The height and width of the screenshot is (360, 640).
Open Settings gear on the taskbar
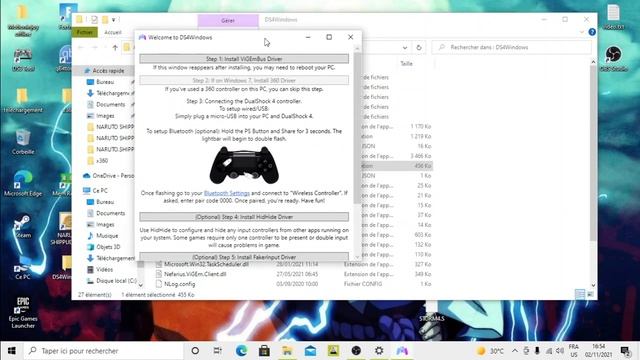379,351
